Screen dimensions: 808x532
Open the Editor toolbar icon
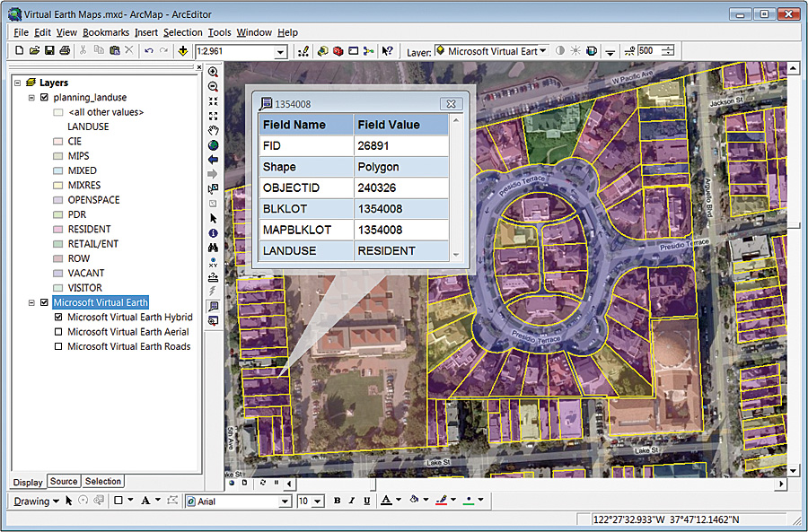click(x=303, y=51)
